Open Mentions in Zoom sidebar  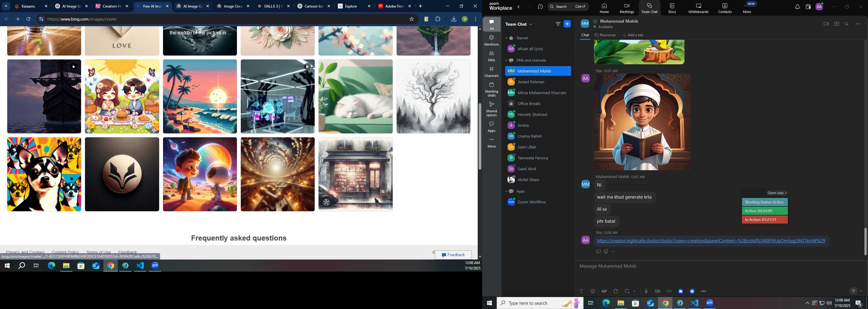(x=492, y=40)
